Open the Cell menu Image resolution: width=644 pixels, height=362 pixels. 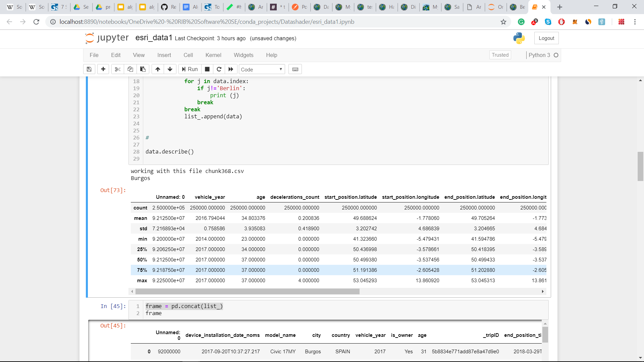click(x=188, y=55)
